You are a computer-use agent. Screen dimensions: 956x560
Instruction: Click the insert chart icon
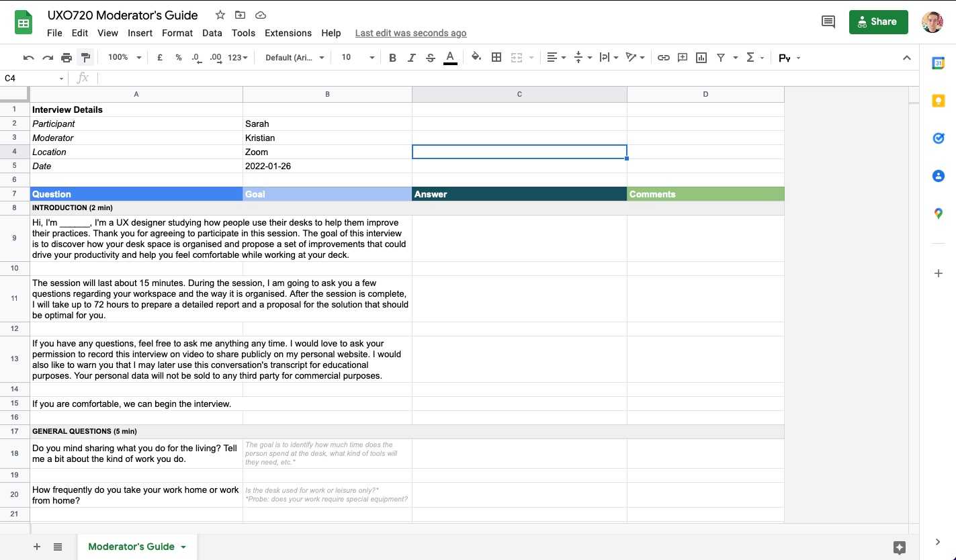[701, 58]
